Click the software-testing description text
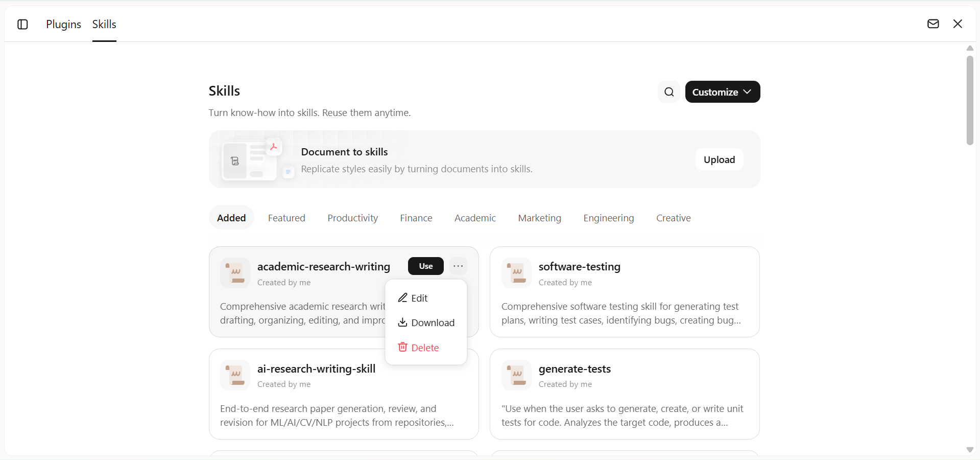The width and height of the screenshot is (980, 460). [x=621, y=313]
